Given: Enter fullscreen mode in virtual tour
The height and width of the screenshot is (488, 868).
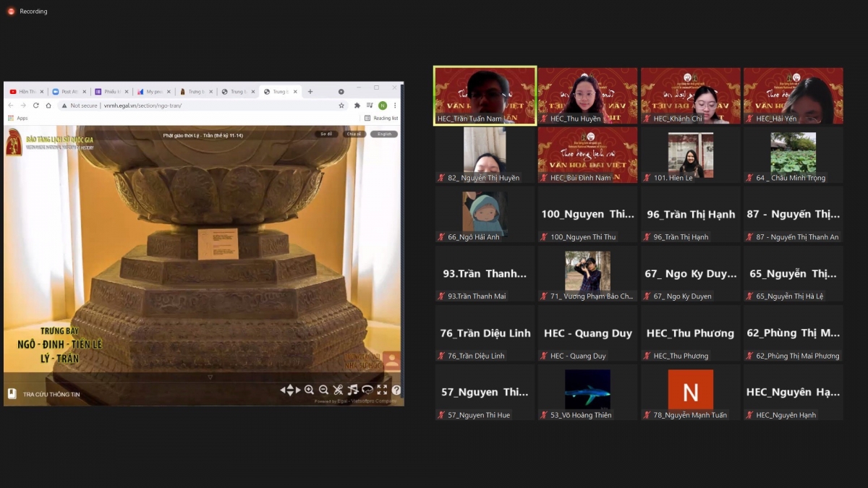Looking at the screenshot, I should (x=382, y=390).
